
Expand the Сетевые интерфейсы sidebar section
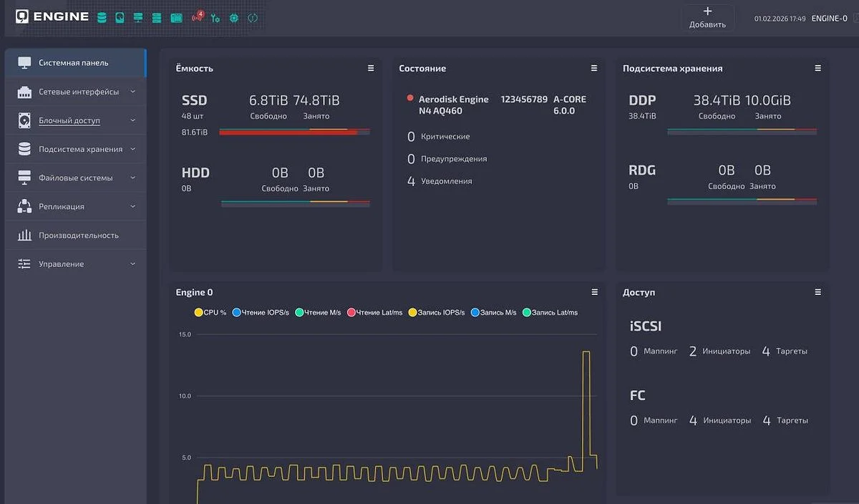(79, 92)
